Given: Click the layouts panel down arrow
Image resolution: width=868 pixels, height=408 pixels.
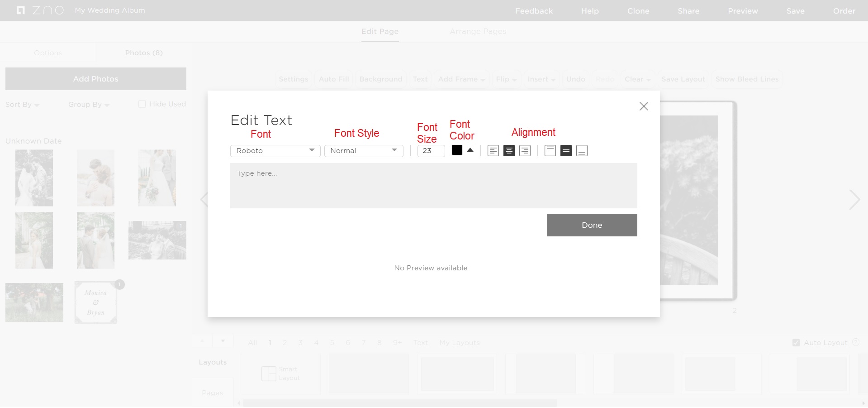Looking at the screenshot, I should click(223, 341).
